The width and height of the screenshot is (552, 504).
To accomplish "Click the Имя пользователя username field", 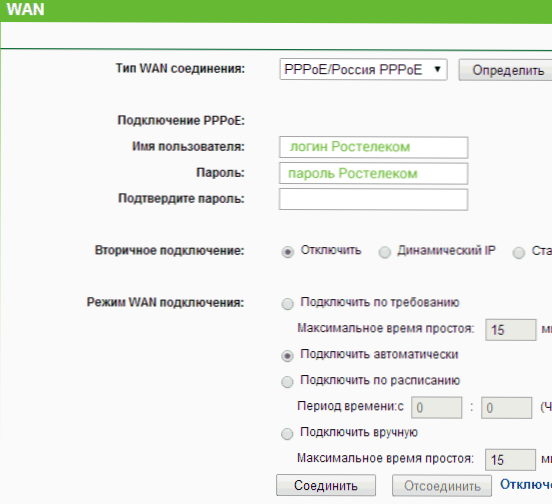I will click(374, 147).
